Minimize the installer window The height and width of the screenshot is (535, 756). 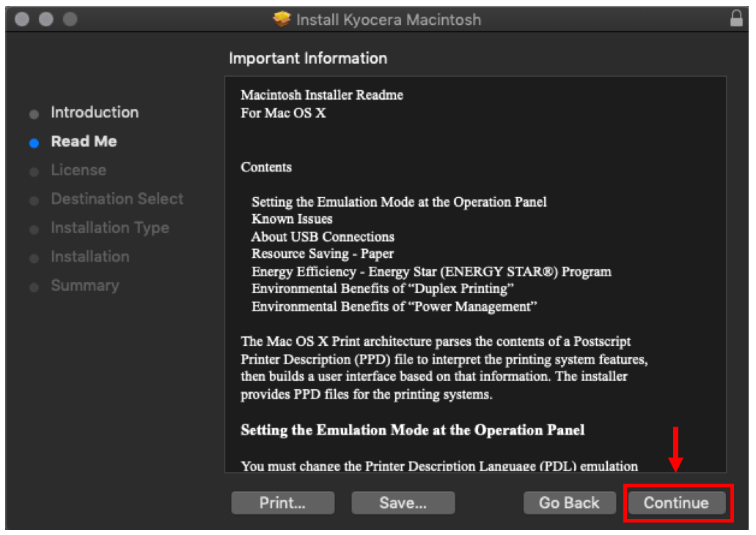tap(45, 20)
